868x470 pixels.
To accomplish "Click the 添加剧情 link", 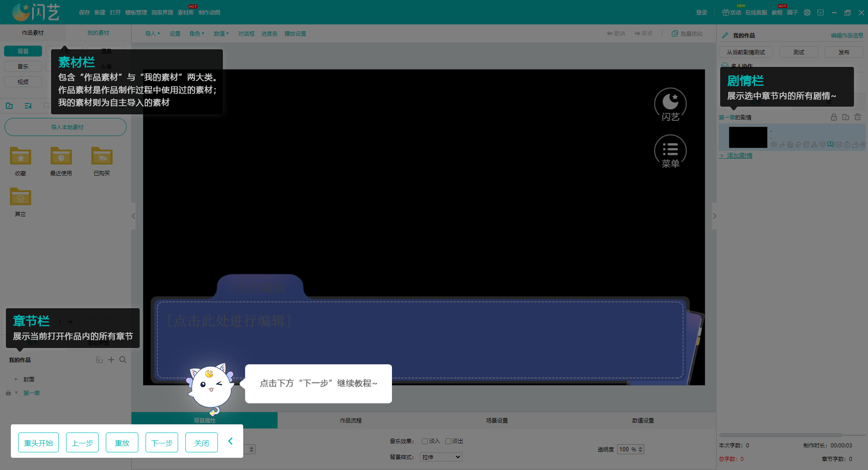I will pyautogui.click(x=739, y=155).
